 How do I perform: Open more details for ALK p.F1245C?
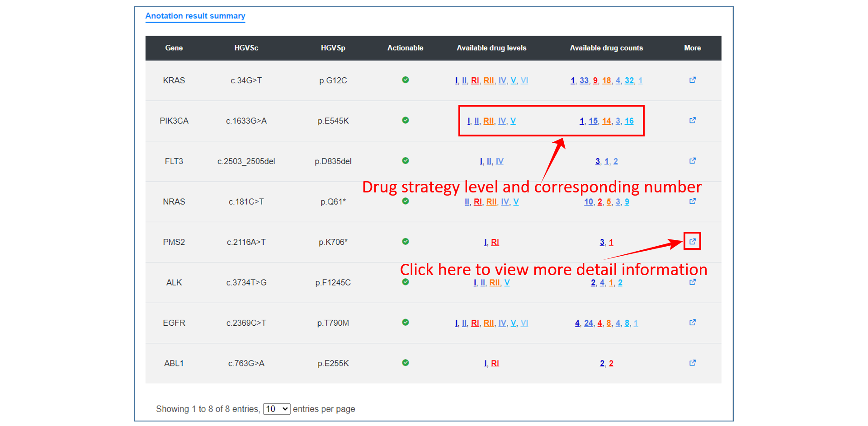[692, 282]
